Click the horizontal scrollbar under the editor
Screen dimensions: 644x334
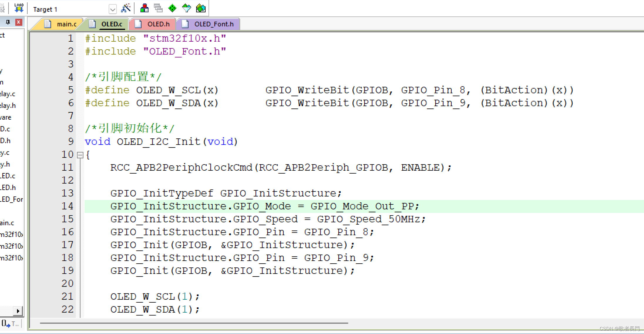point(194,323)
